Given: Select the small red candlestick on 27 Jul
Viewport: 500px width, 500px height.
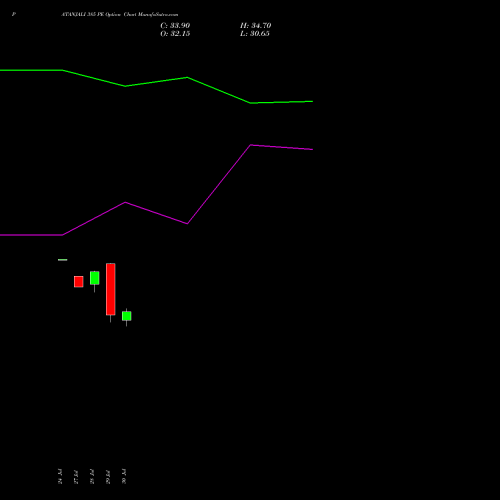Looking at the screenshot, I should [79, 282].
